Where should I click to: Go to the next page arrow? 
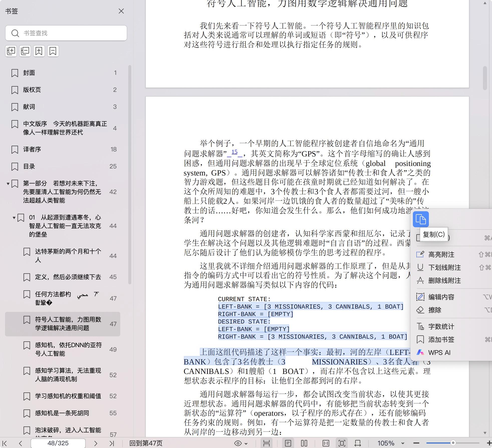tap(95, 443)
